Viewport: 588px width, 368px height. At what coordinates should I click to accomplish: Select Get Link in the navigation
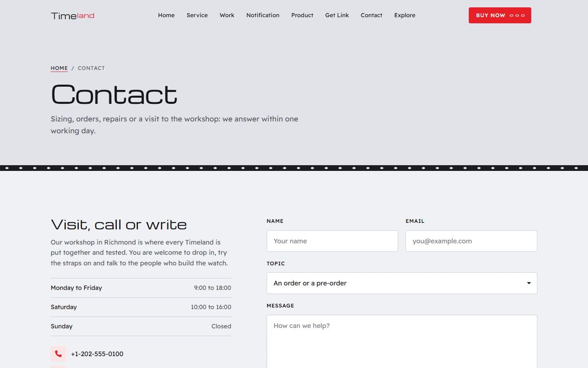337,15
